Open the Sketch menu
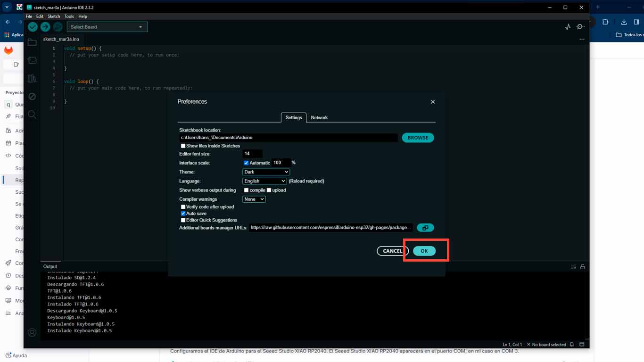 coord(54,16)
